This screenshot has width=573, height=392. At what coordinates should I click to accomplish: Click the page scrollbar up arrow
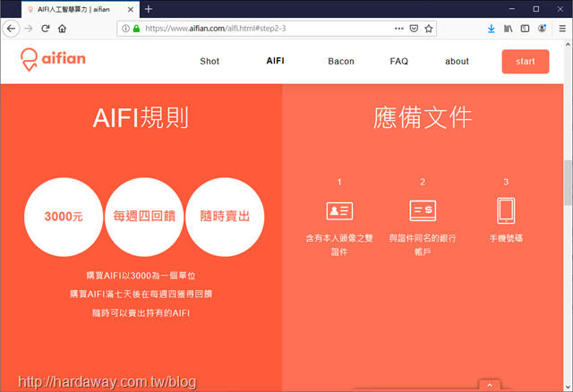coord(568,44)
